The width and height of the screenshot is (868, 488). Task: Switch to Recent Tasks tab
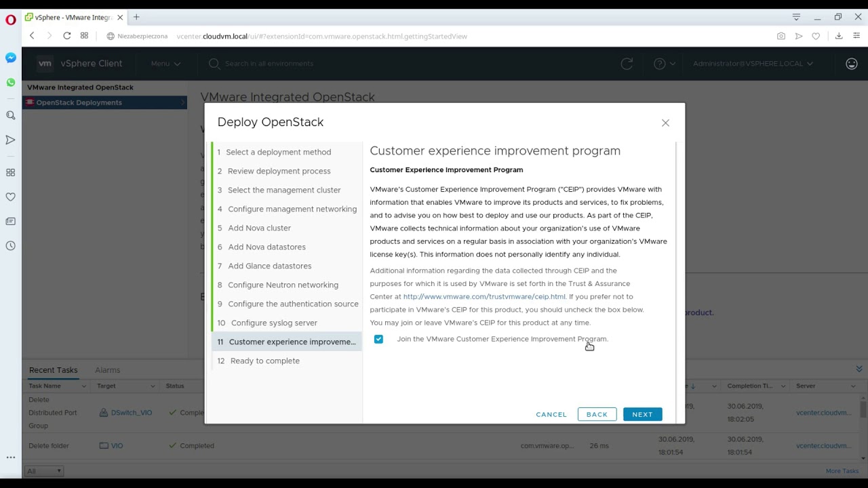pyautogui.click(x=53, y=370)
